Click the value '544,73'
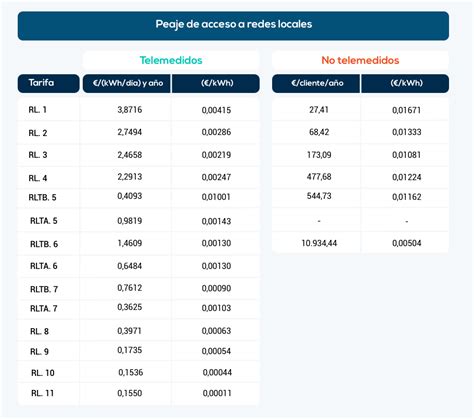This screenshot has width=474, height=419. 319,196
